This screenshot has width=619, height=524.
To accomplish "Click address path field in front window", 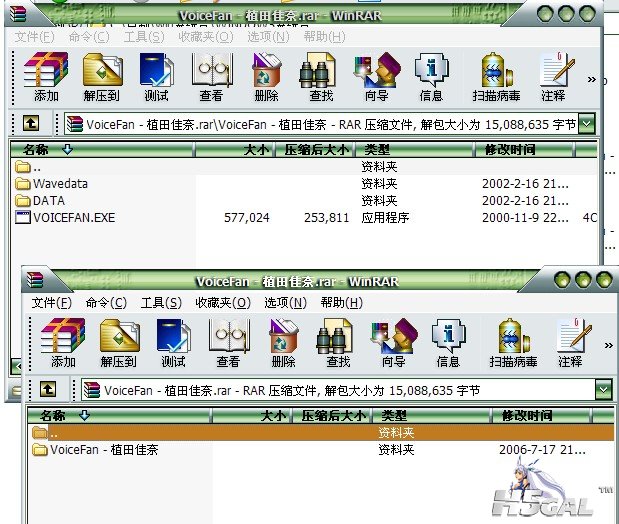I will coord(339,390).
